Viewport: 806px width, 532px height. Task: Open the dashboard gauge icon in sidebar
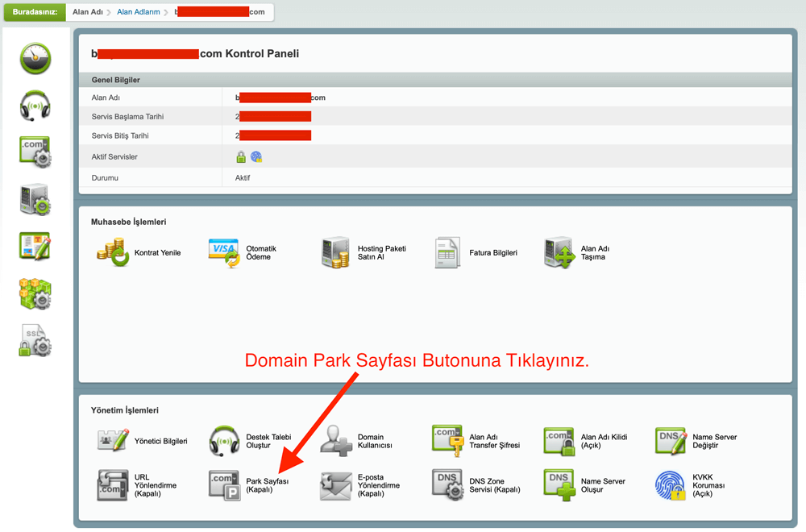click(35, 58)
